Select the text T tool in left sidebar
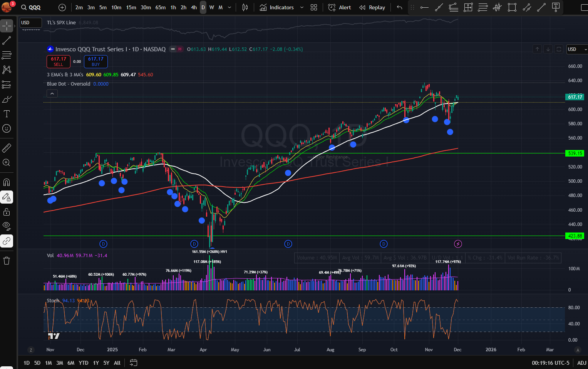The height and width of the screenshot is (369, 588). pyautogui.click(x=7, y=114)
